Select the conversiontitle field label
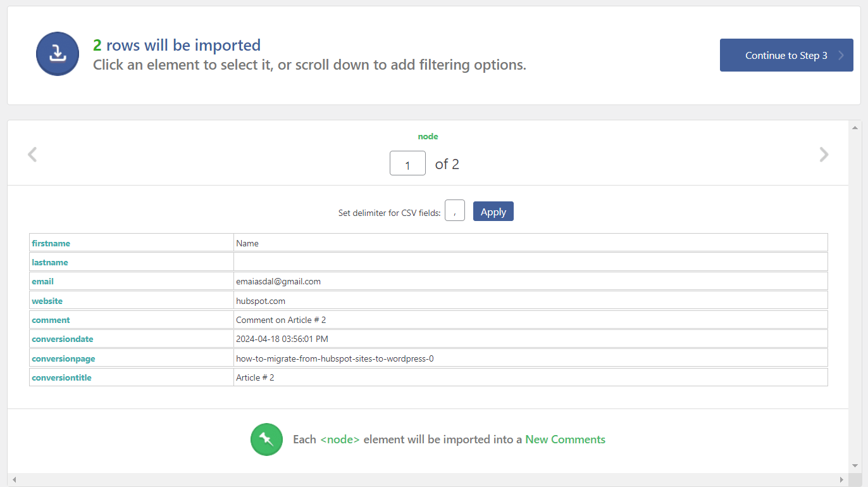Image resolution: width=868 pixels, height=487 pixels. [x=62, y=377]
